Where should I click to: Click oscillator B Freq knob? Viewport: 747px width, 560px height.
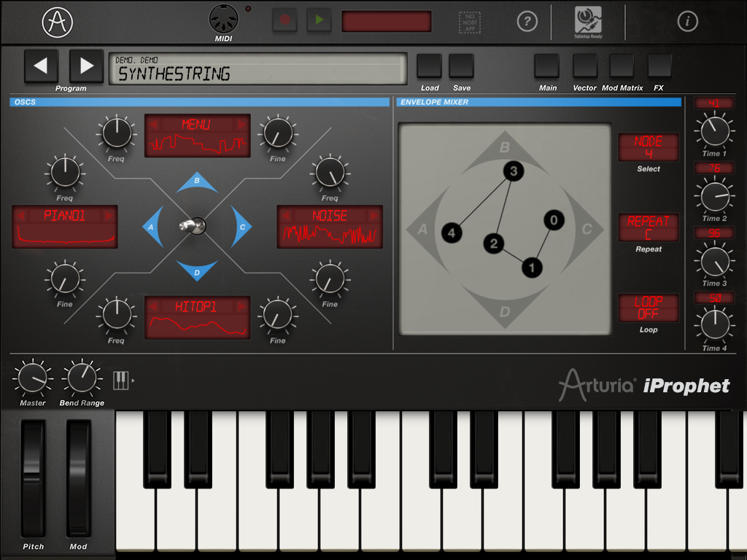116,133
